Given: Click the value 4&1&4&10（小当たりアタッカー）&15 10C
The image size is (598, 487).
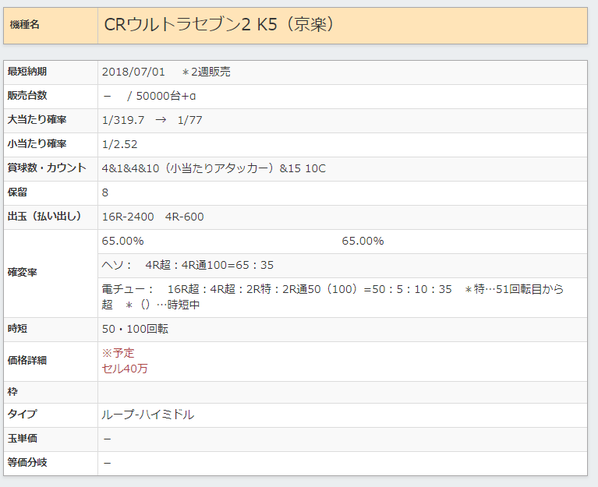Looking at the screenshot, I should (214, 168).
